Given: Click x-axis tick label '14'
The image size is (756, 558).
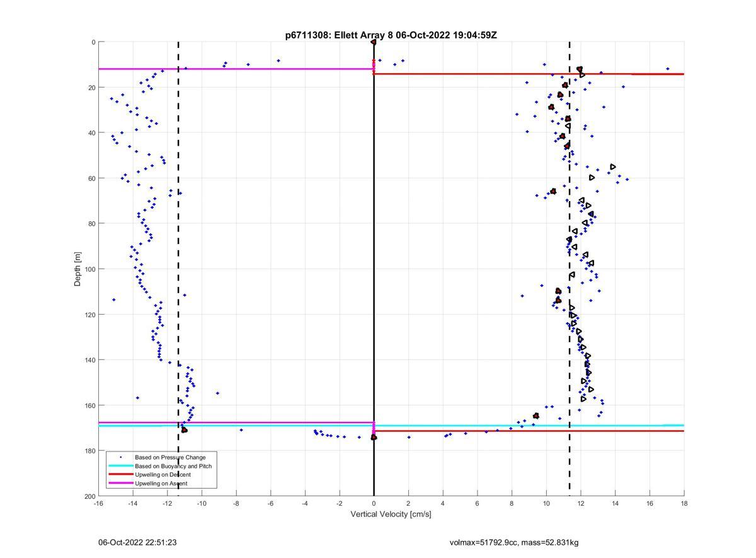Looking at the screenshot, I should click(615, 504).
